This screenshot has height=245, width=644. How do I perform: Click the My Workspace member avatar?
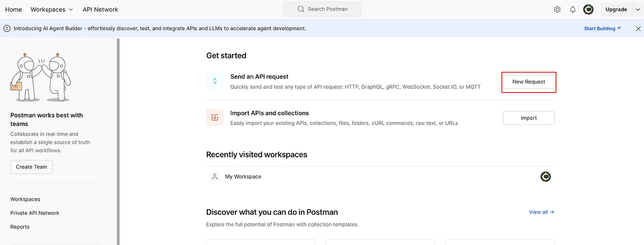pos(545,176)
